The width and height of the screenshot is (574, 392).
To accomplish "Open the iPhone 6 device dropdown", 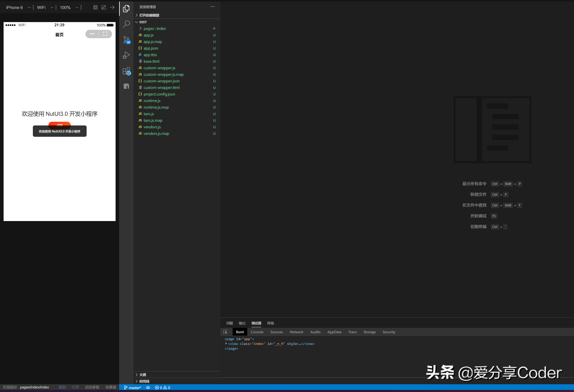I will [x=18, y=7].
